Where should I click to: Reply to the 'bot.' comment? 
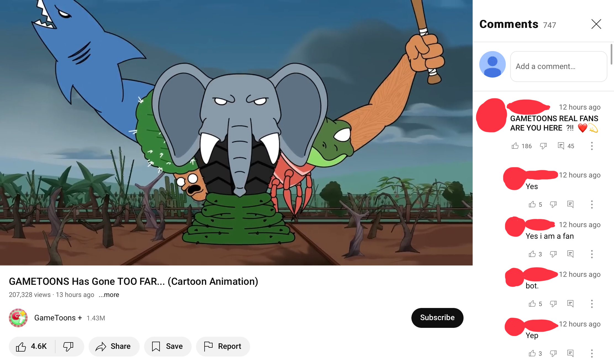click(570, 304)
